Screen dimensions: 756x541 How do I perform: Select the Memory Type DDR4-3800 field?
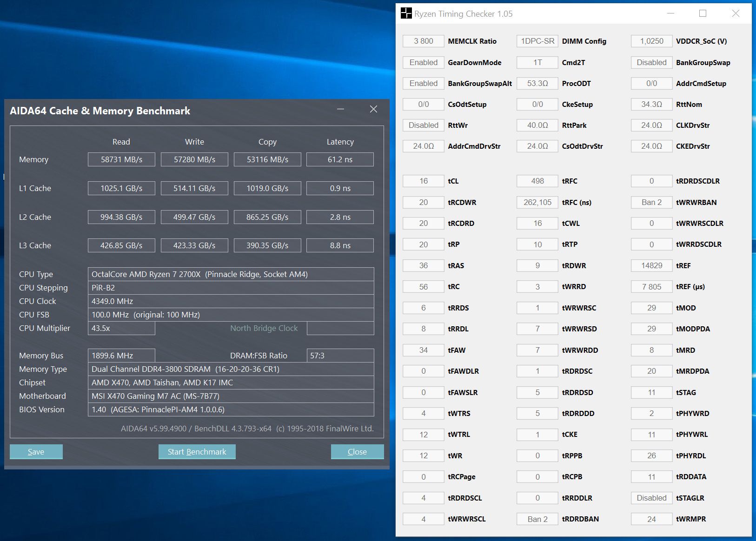click(231, 369)
